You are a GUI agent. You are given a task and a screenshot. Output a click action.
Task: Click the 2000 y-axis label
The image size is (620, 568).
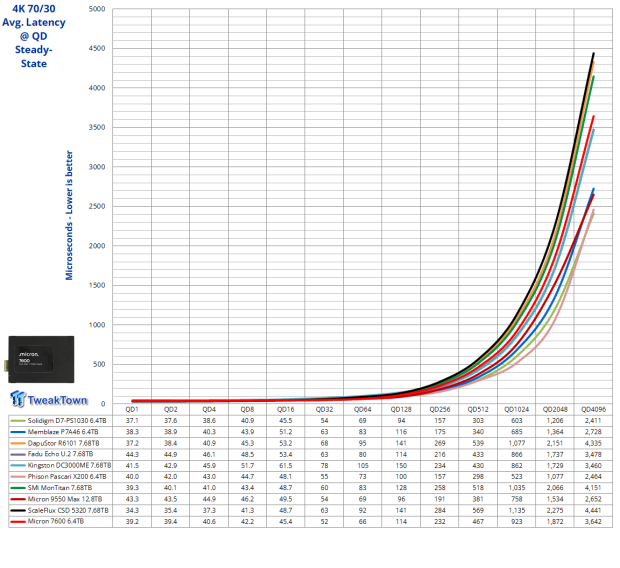97,246
